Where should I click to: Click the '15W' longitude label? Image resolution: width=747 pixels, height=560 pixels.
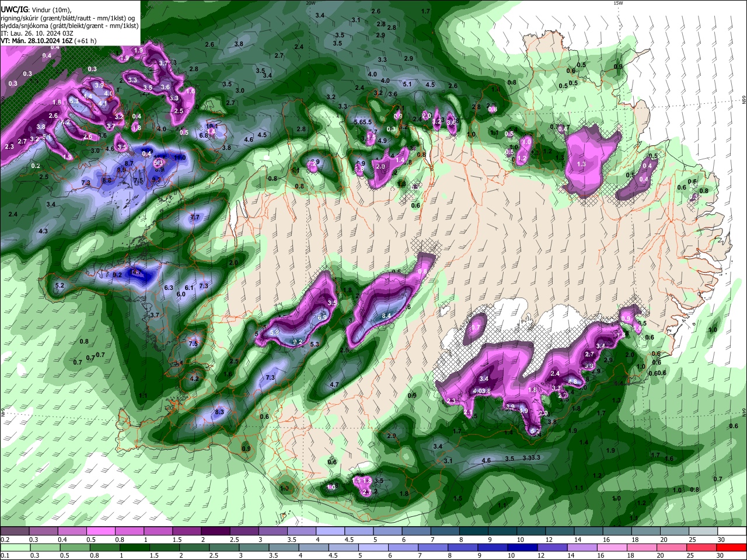(618, 3)
